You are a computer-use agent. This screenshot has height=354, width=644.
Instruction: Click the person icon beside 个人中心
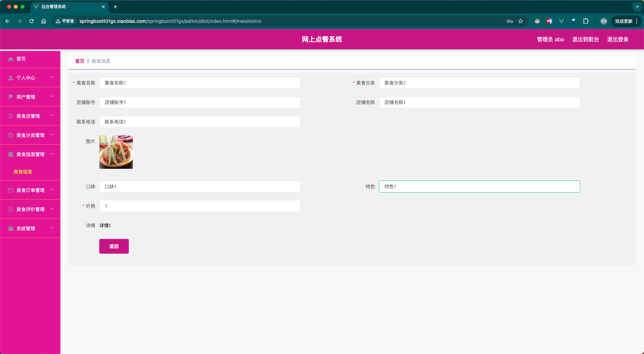tap(11, 78)
